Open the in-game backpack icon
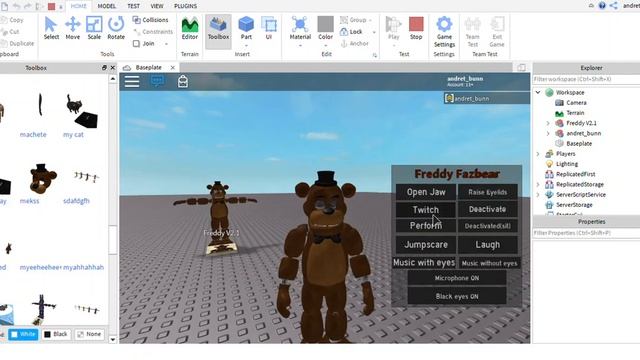 point(183,81)
